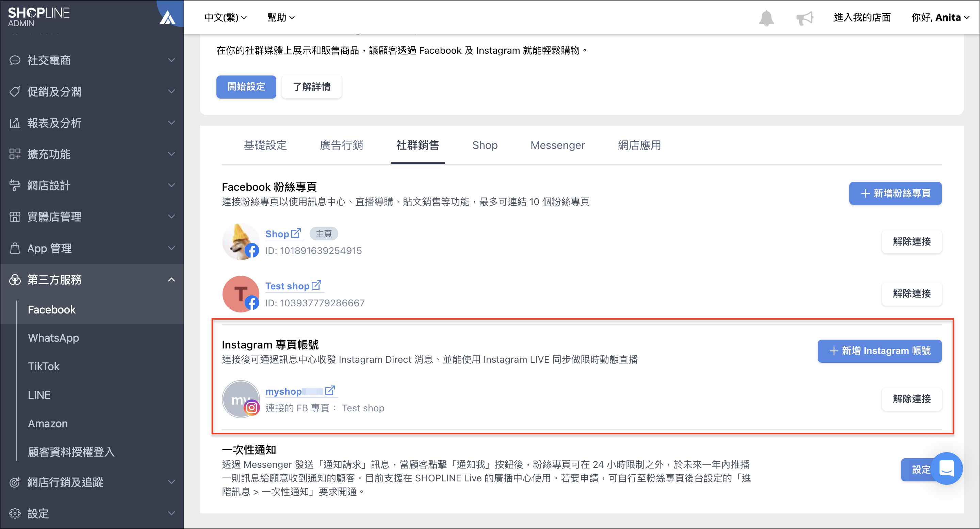Expand the 網店設計 menu chevron

click(x=171, y=185)
